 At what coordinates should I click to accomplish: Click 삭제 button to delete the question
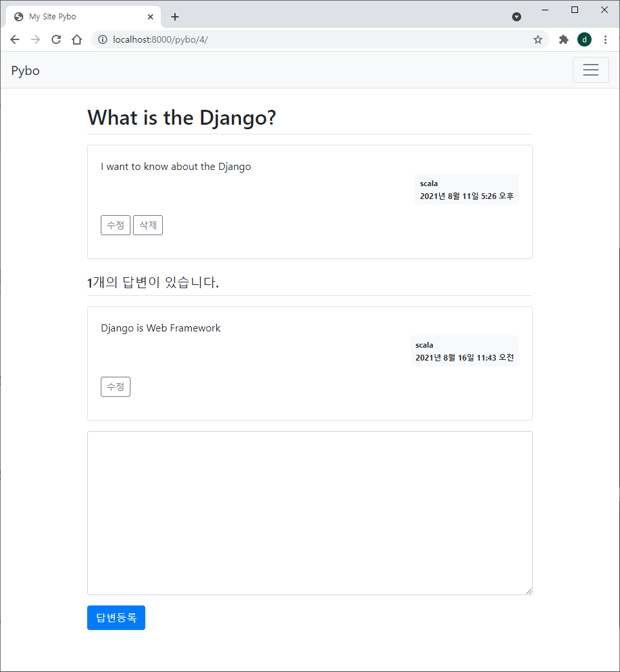pos(148,225)
